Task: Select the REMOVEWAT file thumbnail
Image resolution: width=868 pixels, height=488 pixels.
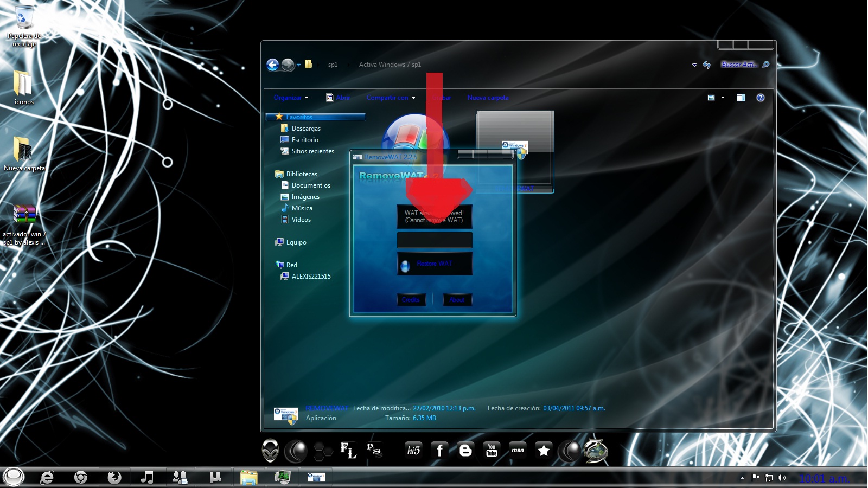Action: [515, 152]
